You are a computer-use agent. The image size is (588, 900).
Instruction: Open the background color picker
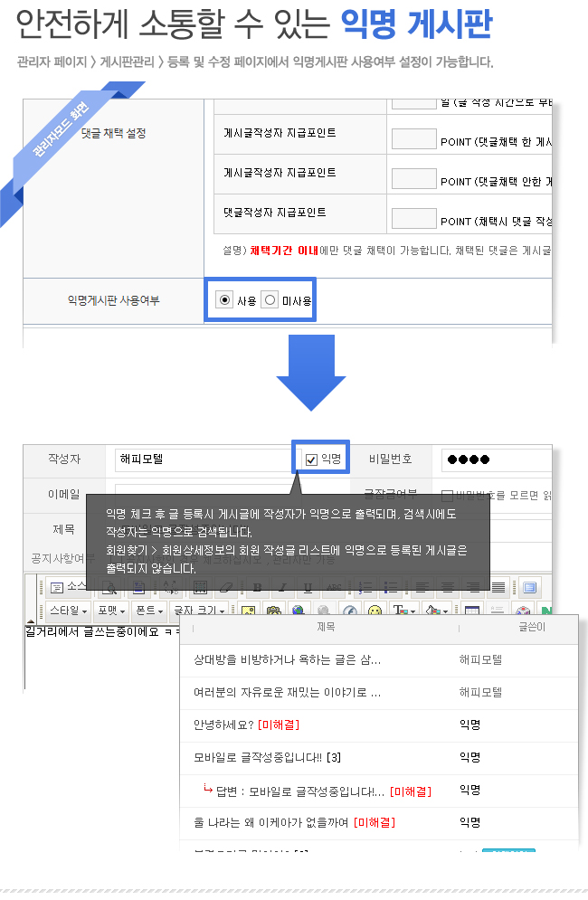point(436,611)
